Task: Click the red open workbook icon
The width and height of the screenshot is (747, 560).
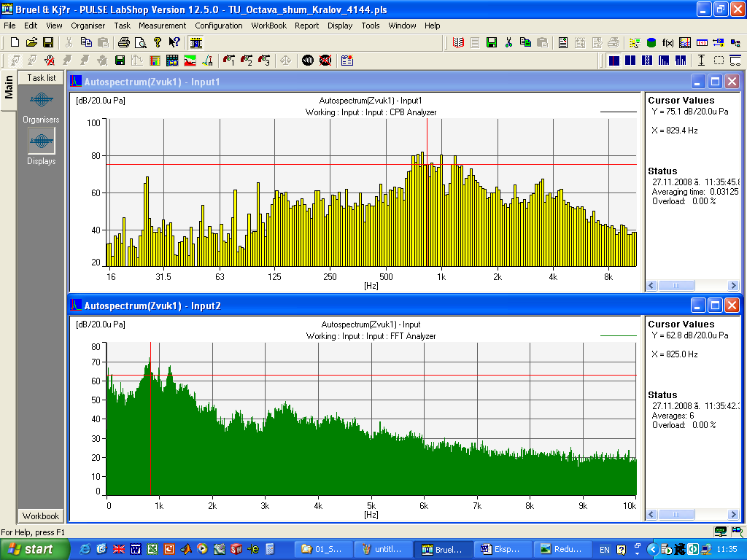Action: [x=458, y=43]
